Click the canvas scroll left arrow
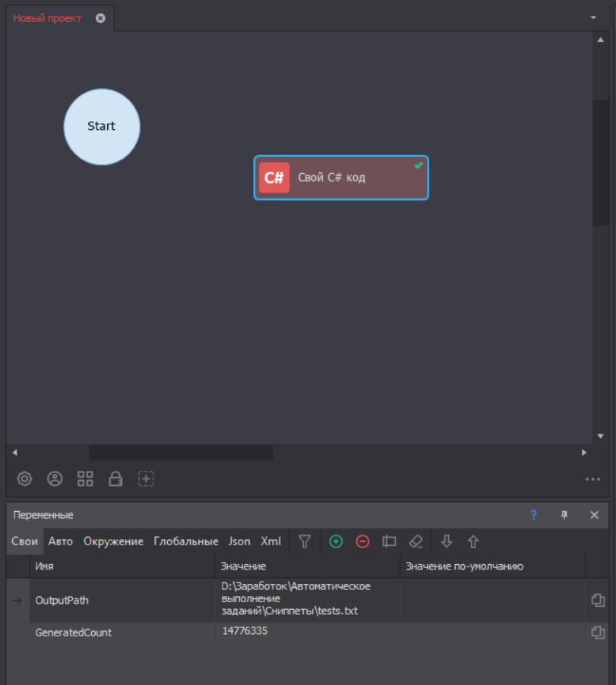The width and height of the screenshot is (616, 685). [14, 453]
